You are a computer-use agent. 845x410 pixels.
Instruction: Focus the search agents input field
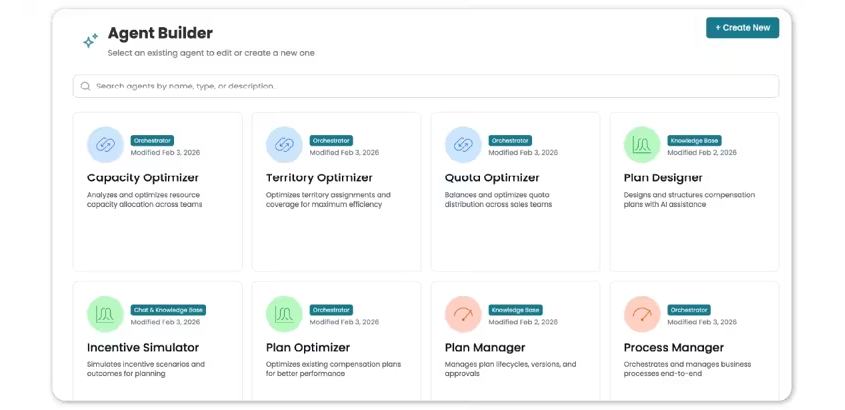426,86
